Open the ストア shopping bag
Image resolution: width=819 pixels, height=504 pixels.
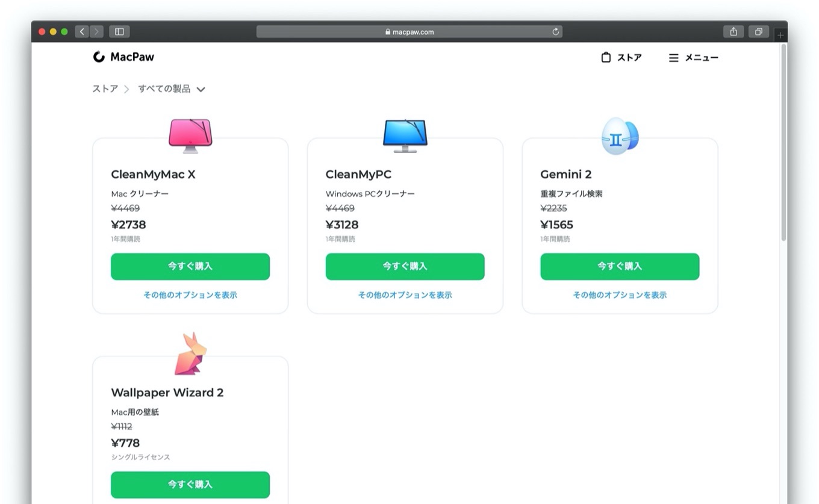pyautogui.click(x=621, y=58)
